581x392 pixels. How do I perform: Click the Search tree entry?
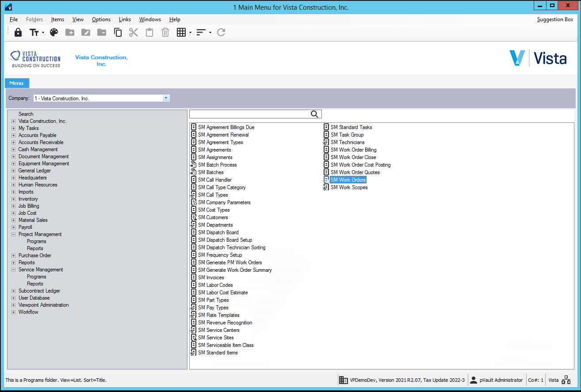pos(26,114)
